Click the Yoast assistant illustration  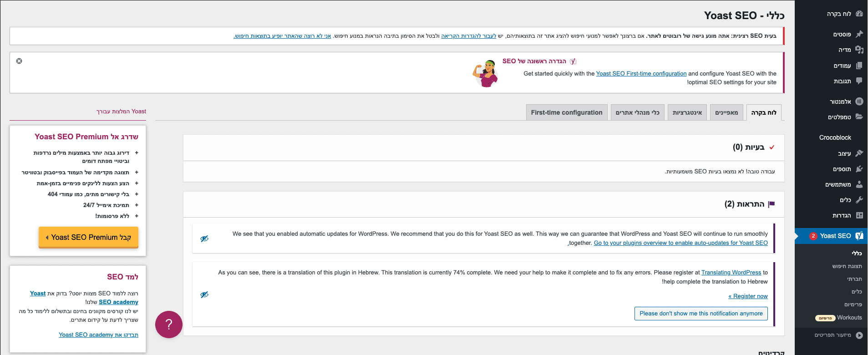(x=486, y=73)
